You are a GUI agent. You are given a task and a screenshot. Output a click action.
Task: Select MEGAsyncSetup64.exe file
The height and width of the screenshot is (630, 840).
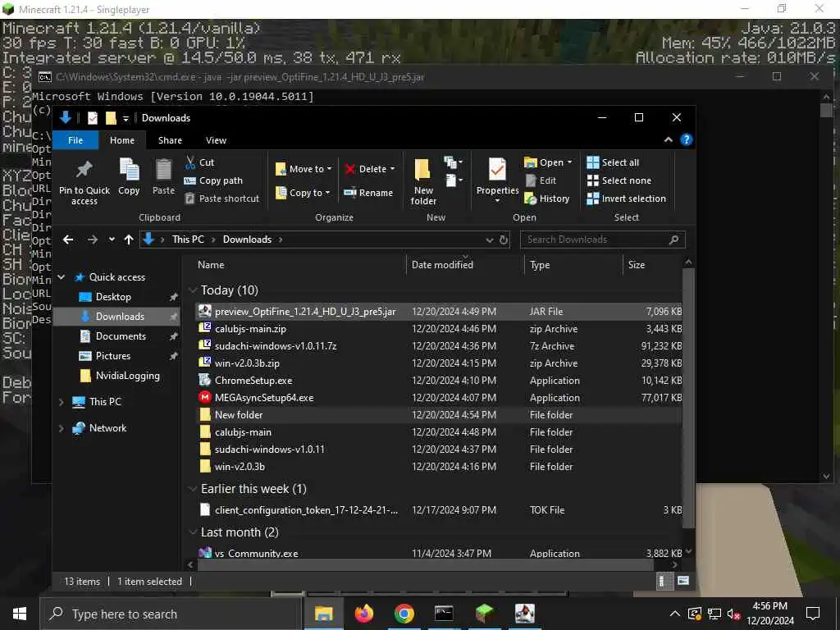coord(440,398)
